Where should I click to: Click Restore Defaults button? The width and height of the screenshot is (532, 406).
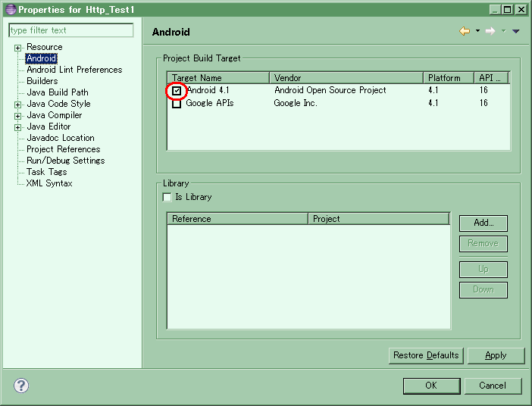[426, 356]
